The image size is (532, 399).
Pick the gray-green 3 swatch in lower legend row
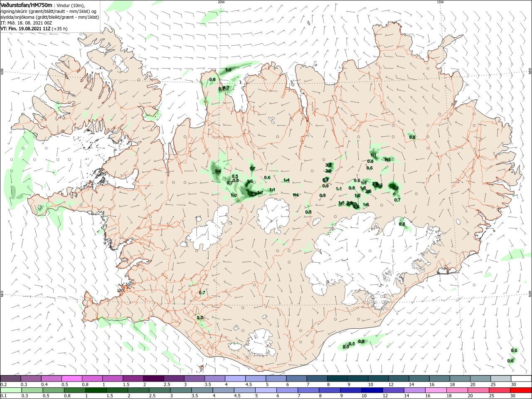click(x=181, y=390)
